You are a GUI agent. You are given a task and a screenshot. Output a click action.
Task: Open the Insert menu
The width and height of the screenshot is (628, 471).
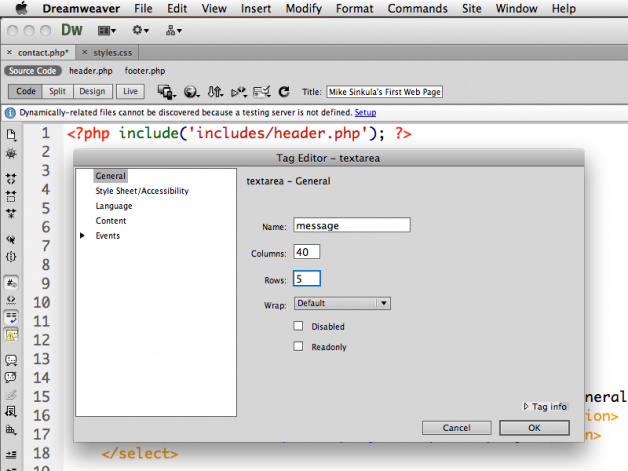click(256, 8)
